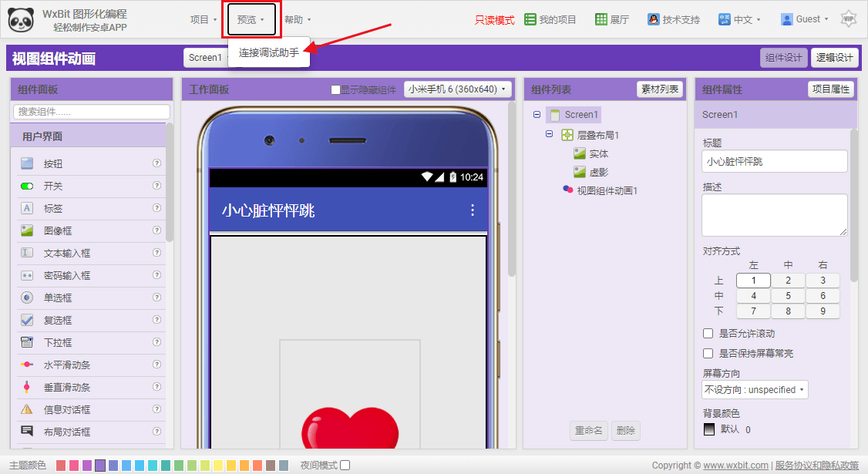Open help for the 按钮 component
Image resolution: width=868 pixels, height=474 pixels.
(x=156, y=163)
